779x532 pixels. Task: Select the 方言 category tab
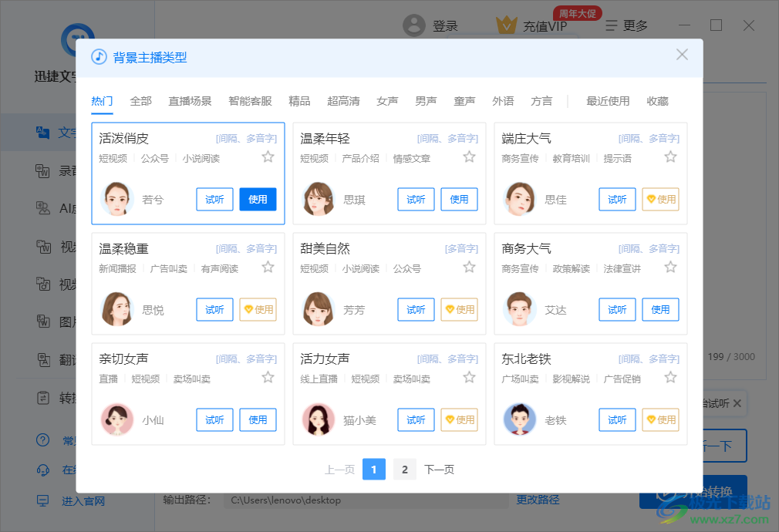tap(540, 100)
